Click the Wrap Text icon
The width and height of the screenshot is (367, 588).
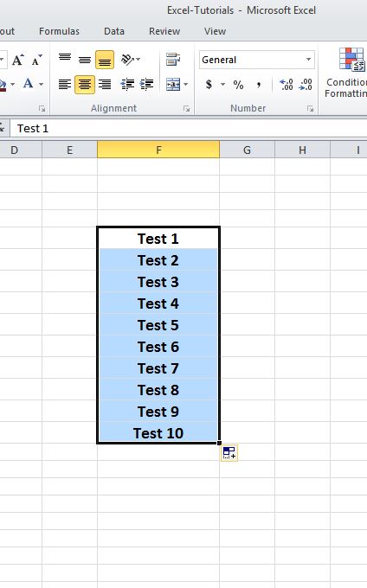[x=173, y=60]
